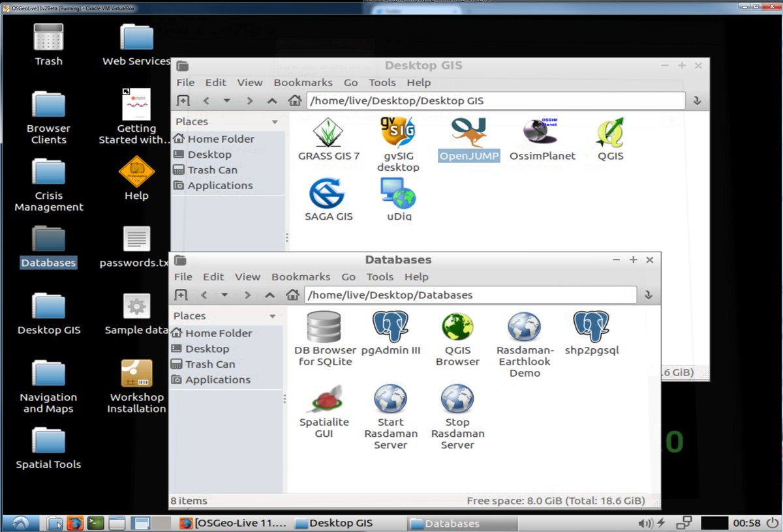783x532 pixels.
Task: Open Workshop Installation desktop icon
Action: coord(136,374)
